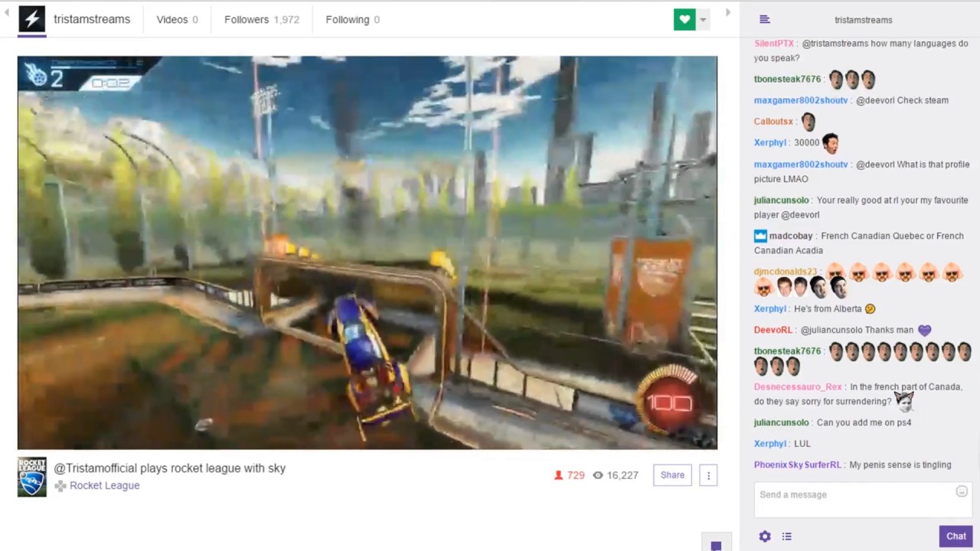Collapse the left sidebar arrow
The image size is (980, 551).
coord(6,12)
